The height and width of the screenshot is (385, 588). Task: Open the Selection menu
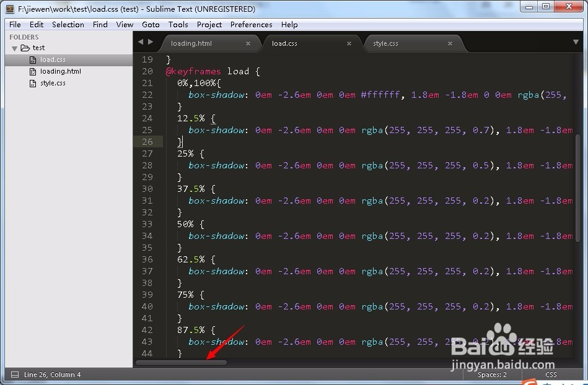[x=68, y=24]
